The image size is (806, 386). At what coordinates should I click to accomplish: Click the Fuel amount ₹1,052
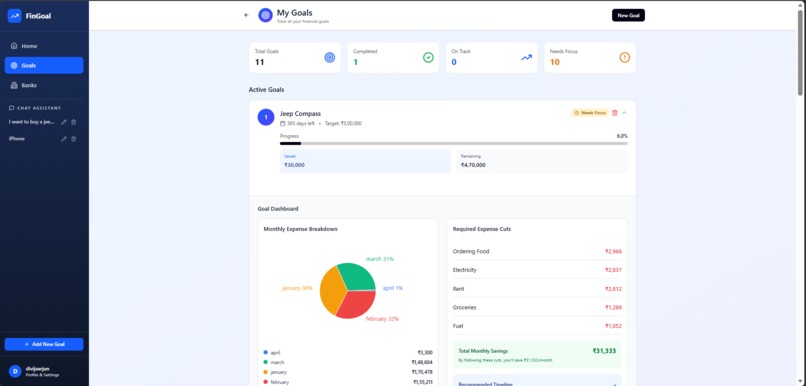click(x=613, y=326)
